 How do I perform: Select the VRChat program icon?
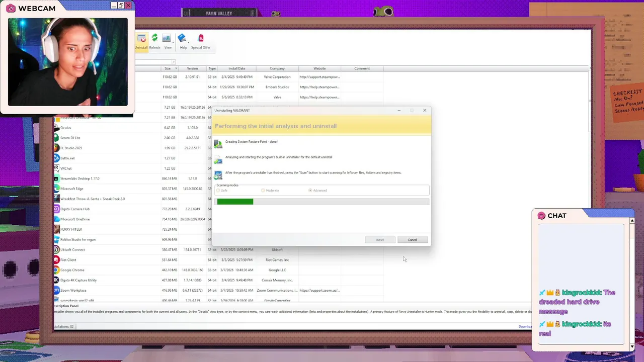click(x=57, y=168)
